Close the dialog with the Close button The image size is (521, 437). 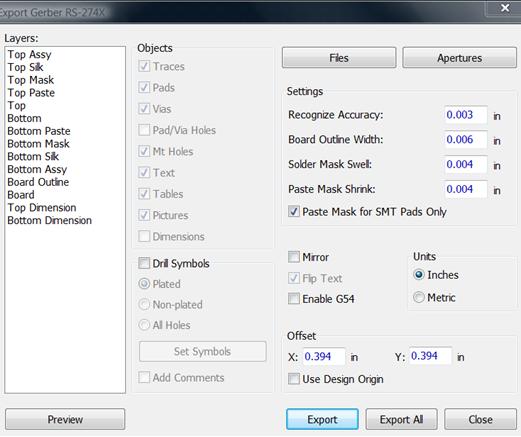[480, 419]
